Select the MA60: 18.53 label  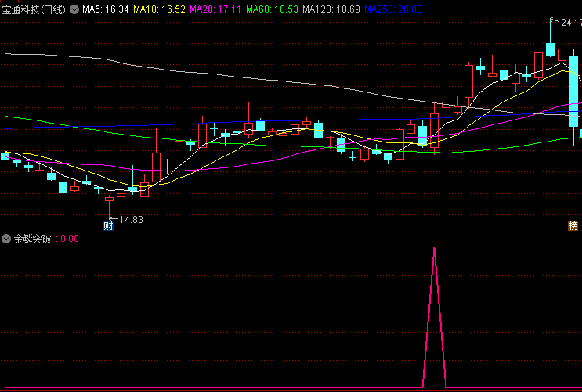[272, 9]
